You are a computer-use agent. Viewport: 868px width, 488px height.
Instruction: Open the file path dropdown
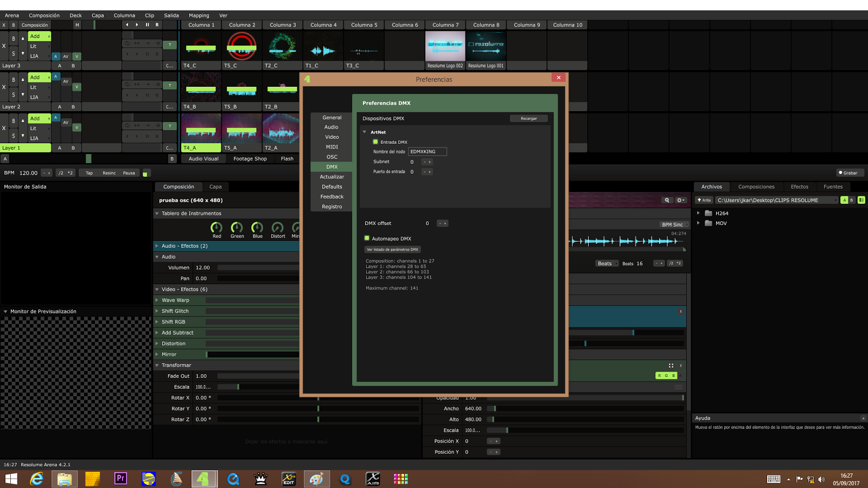[776, 200]
